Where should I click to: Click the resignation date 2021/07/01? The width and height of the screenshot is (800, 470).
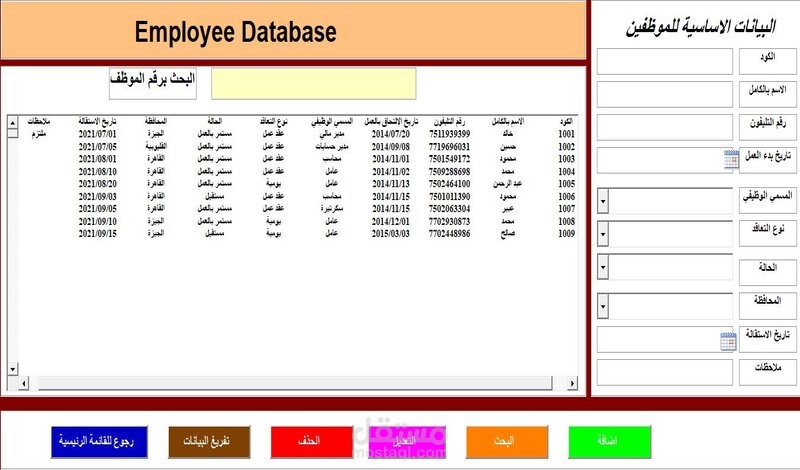point(97,134)
